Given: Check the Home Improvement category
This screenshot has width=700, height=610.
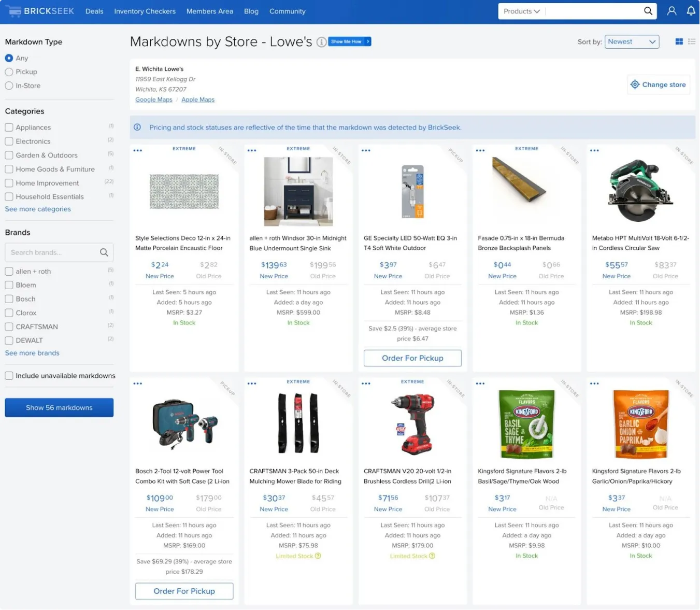Looking at the screenshot, I should click(9, 183).
